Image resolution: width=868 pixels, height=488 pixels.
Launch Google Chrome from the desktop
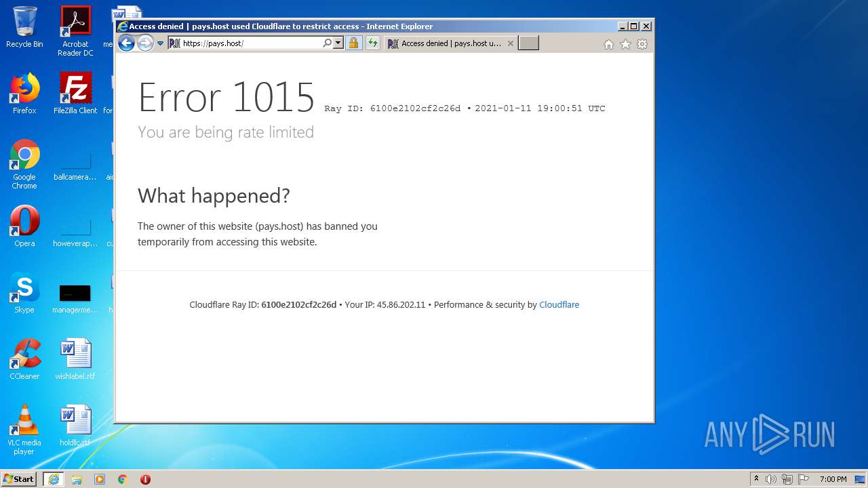click(x=24, y=165)
